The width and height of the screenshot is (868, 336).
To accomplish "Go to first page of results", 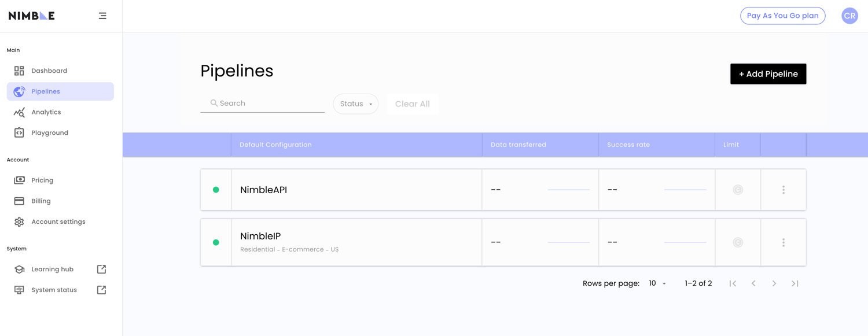I will pyautogui.click(x=733, y=283).
